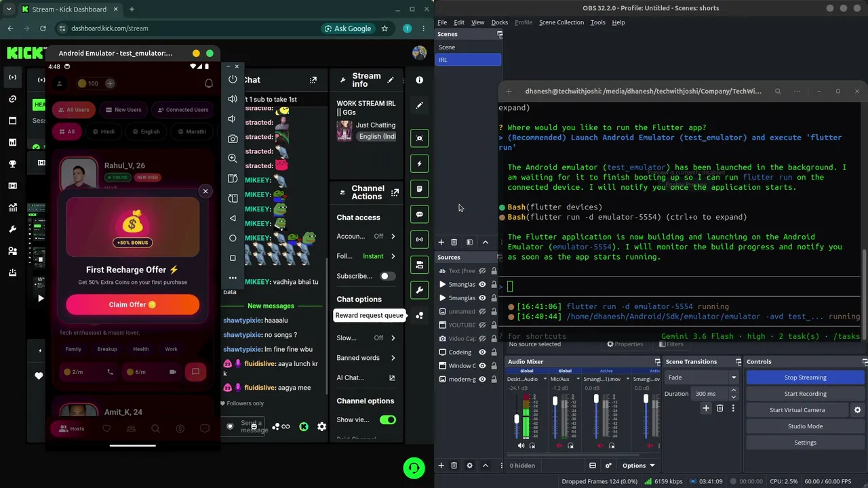Open Studio Mode in OBS
The height and width of the screenshot is (488, 868).
click(x=805, y=426)
